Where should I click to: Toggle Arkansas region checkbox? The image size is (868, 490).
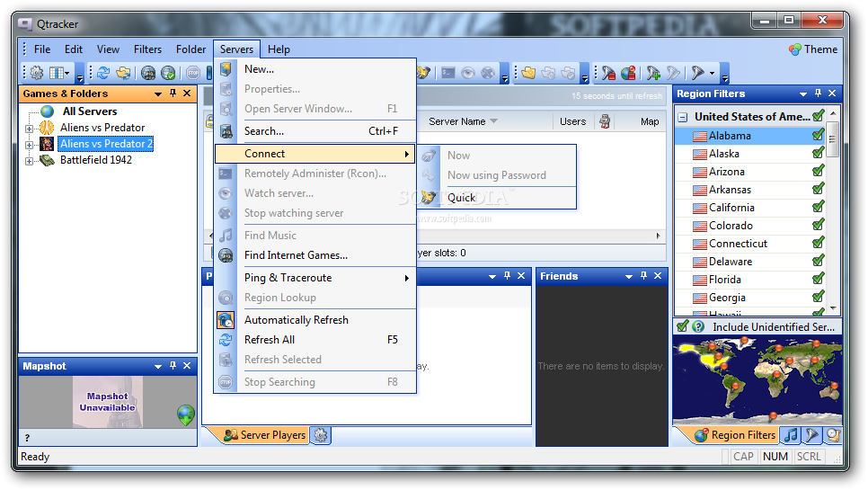click(819, 190)
